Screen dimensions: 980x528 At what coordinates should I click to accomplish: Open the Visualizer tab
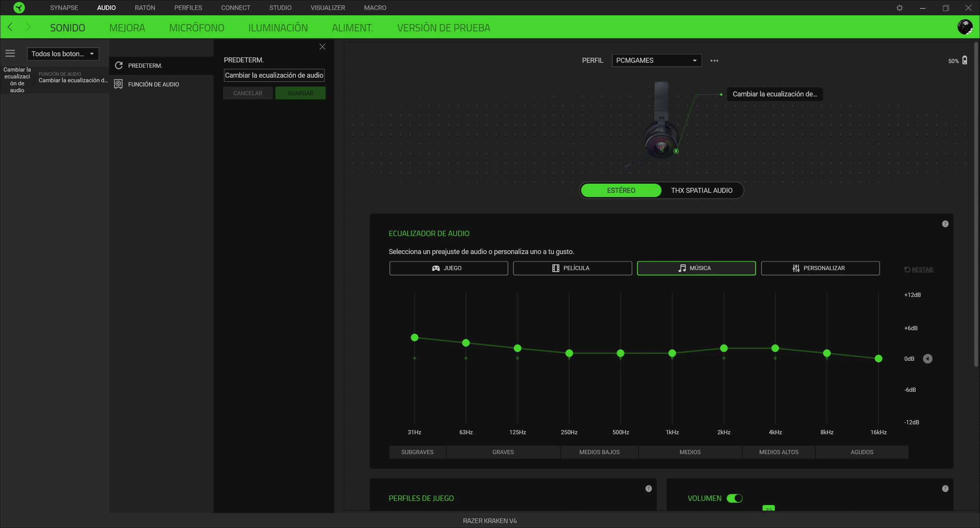[328, 8]
